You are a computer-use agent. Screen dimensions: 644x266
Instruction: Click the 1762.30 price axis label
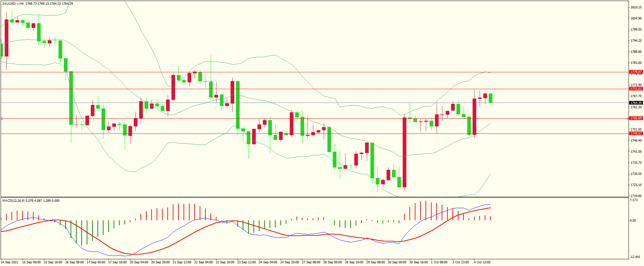point(636,107)
